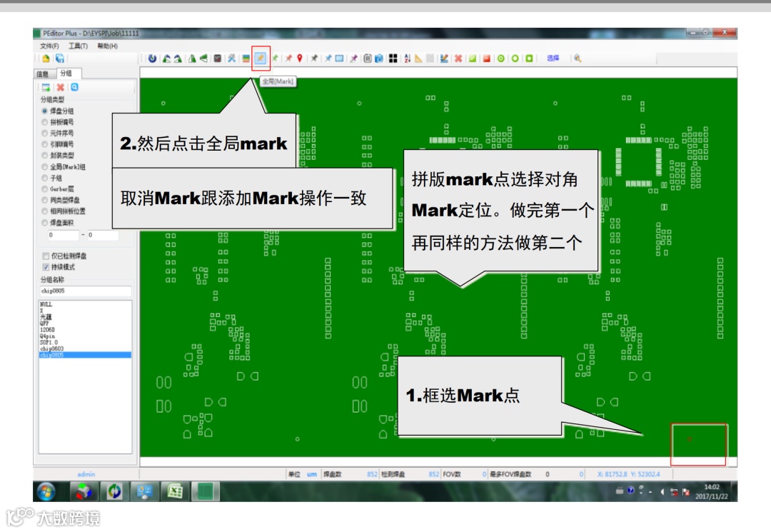
Task: Click the second 焊盘面积 range input field
Action: point(102,235)
